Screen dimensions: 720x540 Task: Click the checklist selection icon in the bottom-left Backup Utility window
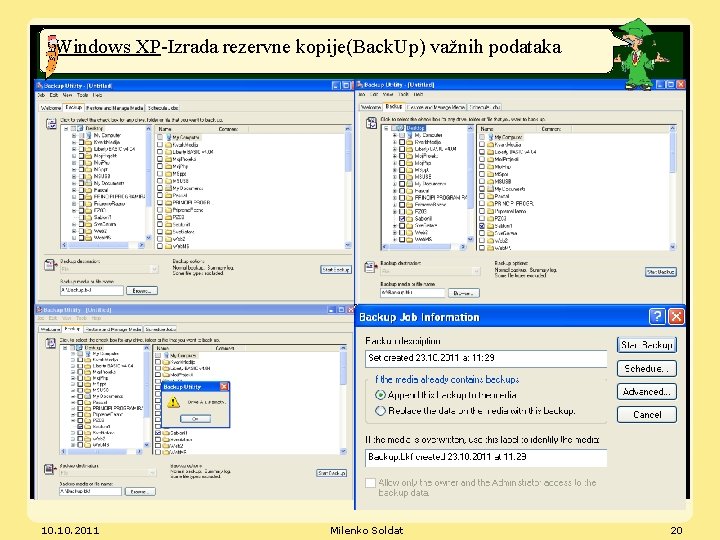tap(51, 343)
